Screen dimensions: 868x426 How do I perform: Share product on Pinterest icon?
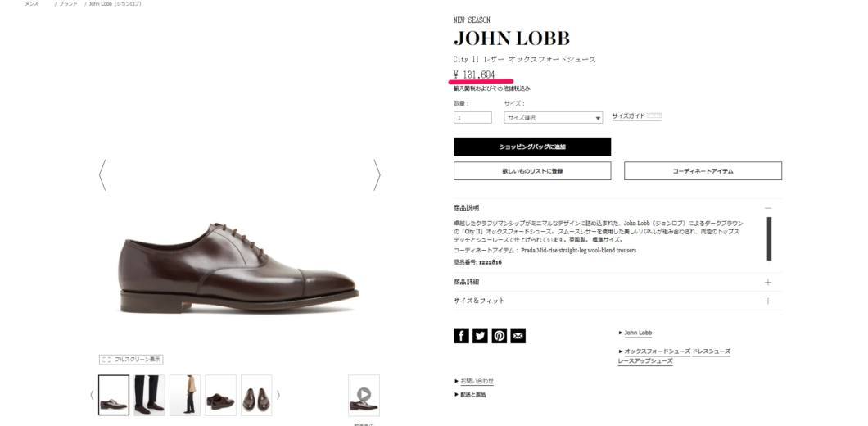(x=500, y=336)
